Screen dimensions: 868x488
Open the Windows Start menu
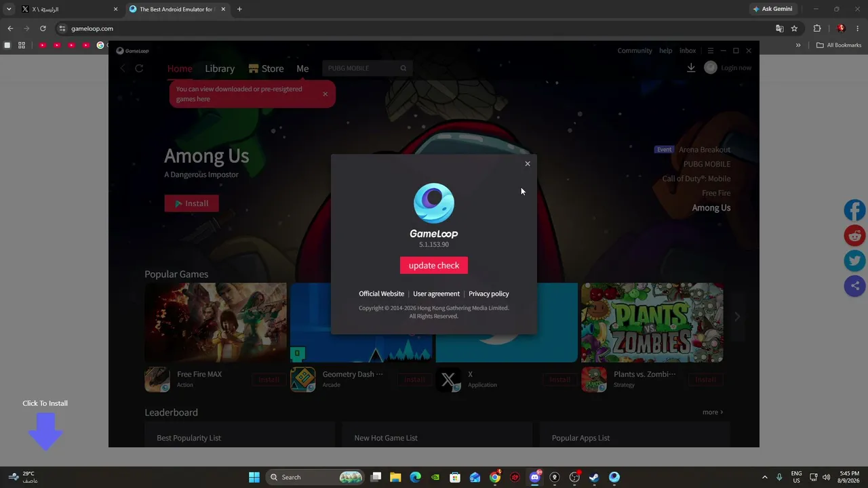[x=254, y=477]
